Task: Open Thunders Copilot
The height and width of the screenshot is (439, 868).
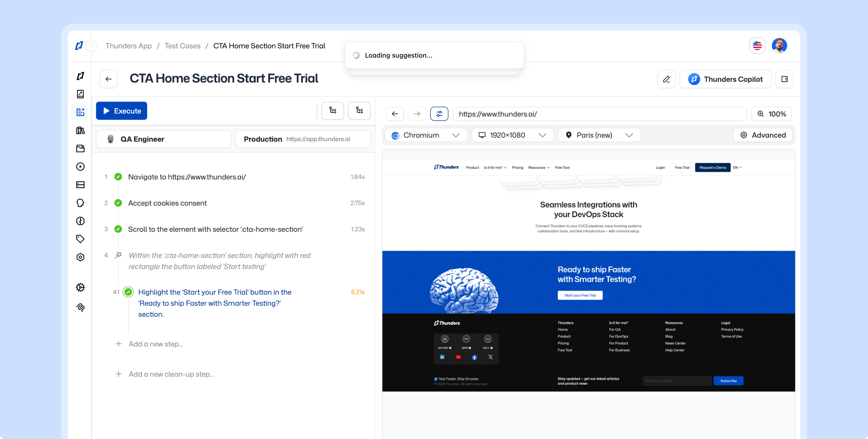Action: tap(725, 79)
